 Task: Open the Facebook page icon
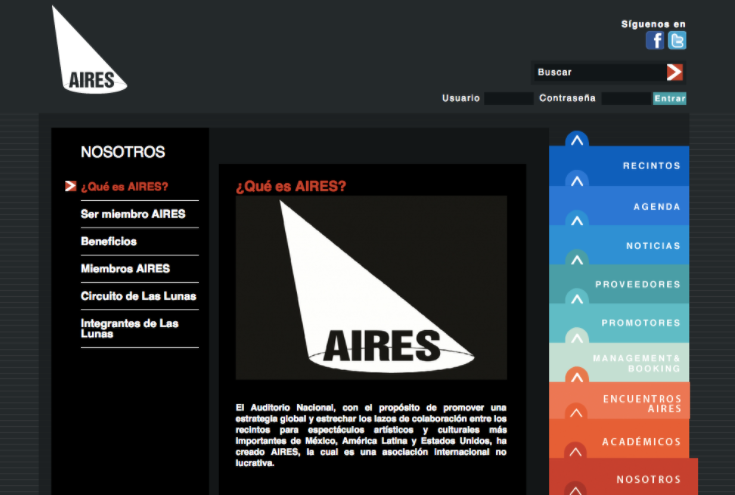655,41
